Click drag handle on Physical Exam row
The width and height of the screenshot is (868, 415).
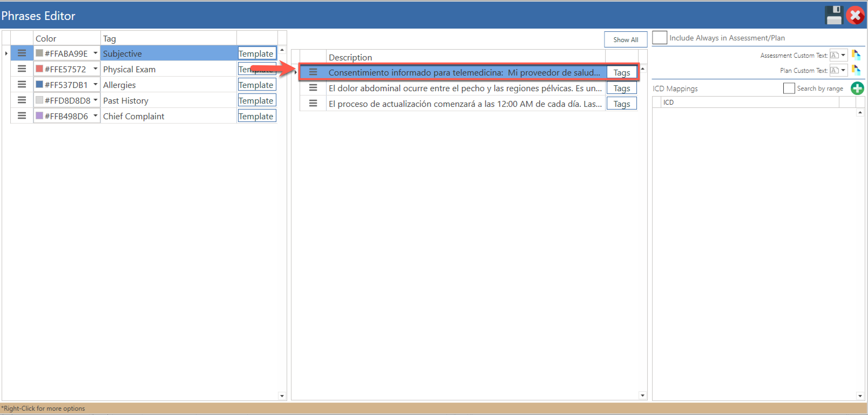click(22, 69)
